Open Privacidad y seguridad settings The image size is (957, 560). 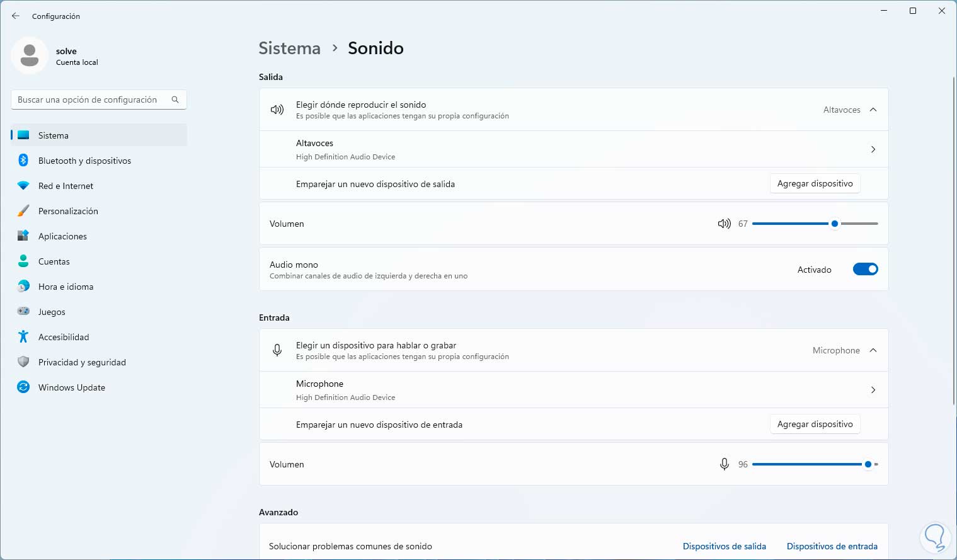(82, 362)
